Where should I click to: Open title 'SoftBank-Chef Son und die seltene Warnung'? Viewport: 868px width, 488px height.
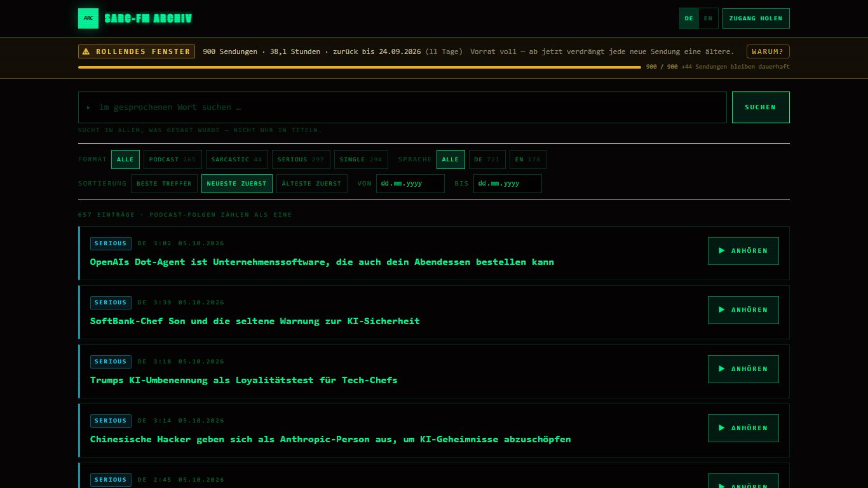(x=255, y=321)
